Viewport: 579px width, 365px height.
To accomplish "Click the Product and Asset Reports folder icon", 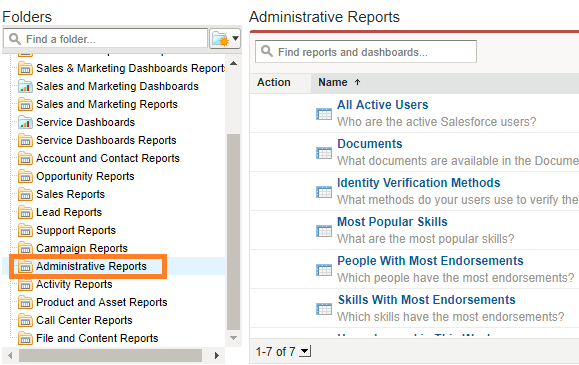I will tap(25, 302).
